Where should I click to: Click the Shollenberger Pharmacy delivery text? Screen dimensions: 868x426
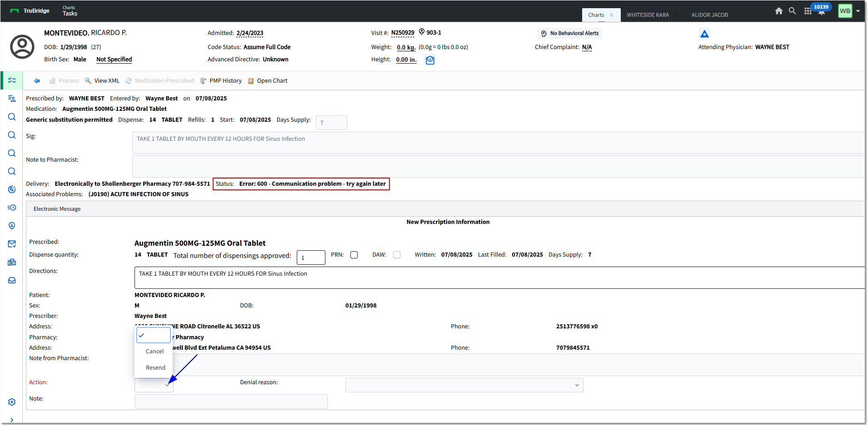(x=132, y=184)
